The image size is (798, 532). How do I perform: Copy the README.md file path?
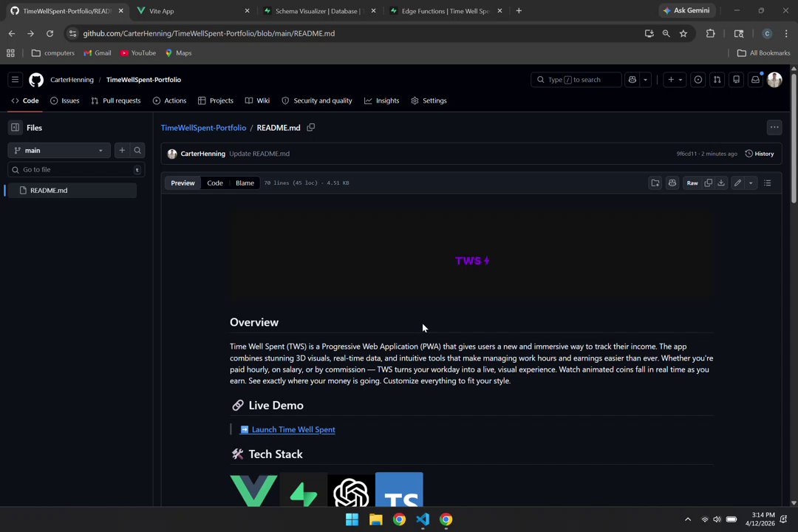[x=311, y=128]
